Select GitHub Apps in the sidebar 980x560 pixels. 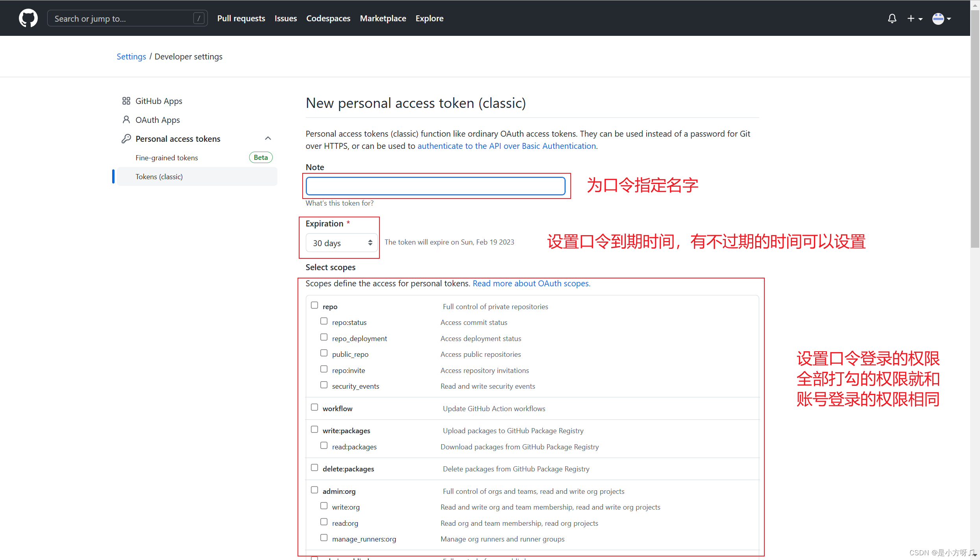pyautogui.click(x=197, y=101)
